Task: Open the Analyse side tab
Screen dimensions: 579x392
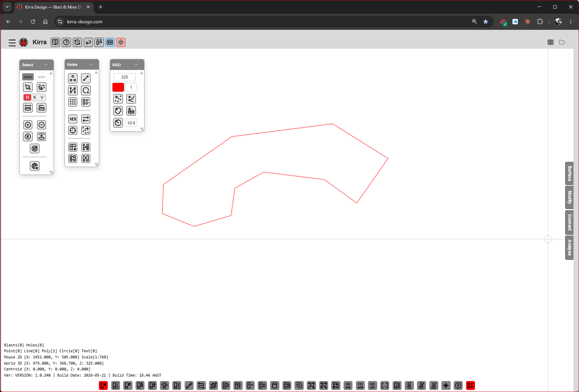Action: coord(569,248)
